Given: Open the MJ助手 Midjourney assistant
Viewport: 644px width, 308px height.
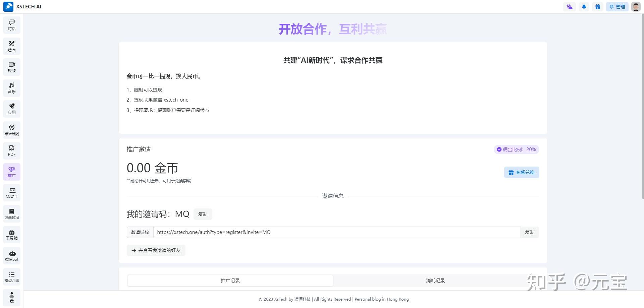Looking at the screenshot, I should coord(11,193).
